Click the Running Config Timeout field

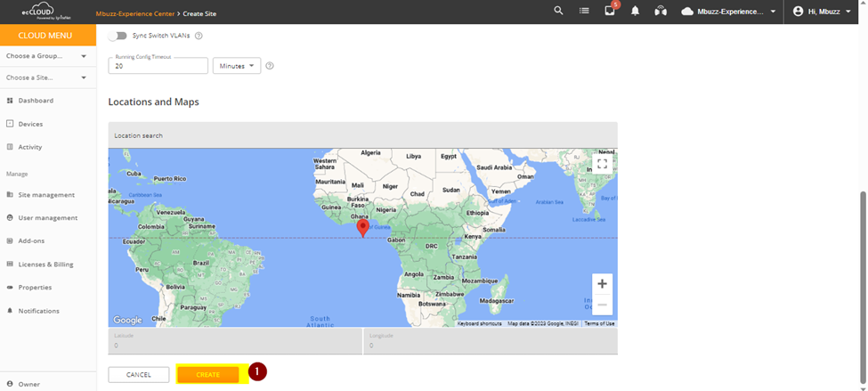(x=158, y=65)
